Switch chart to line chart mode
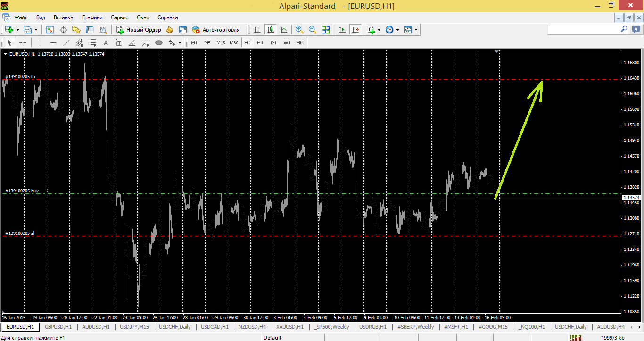644x341 pixels. tap(284, 30)
